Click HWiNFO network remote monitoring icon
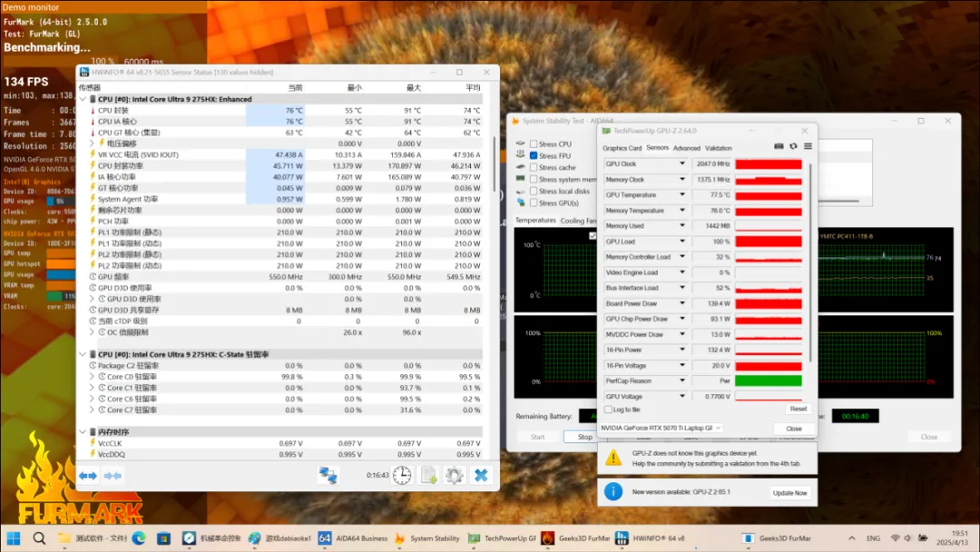 pos(328,475)
